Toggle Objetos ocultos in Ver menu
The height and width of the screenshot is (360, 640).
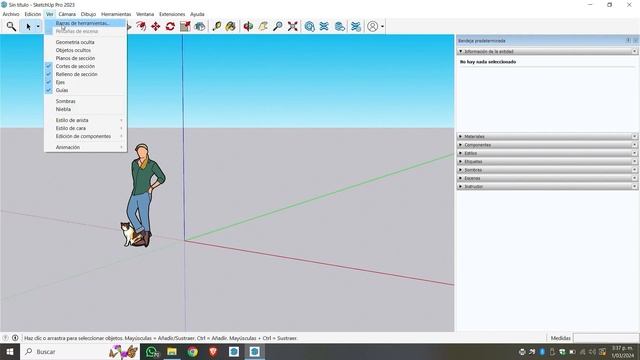pos(85,50)
